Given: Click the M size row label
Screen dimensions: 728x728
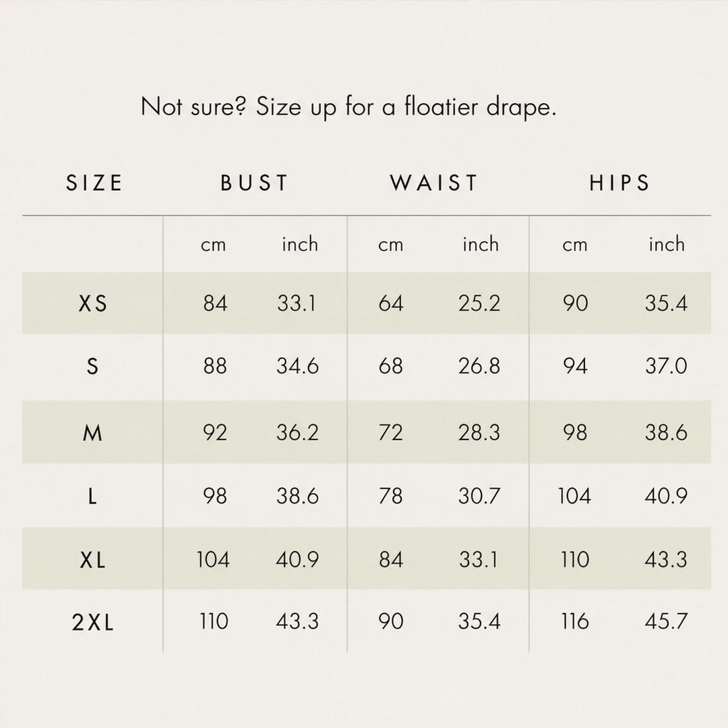Looking at the screenshot, I should point(92,433).
